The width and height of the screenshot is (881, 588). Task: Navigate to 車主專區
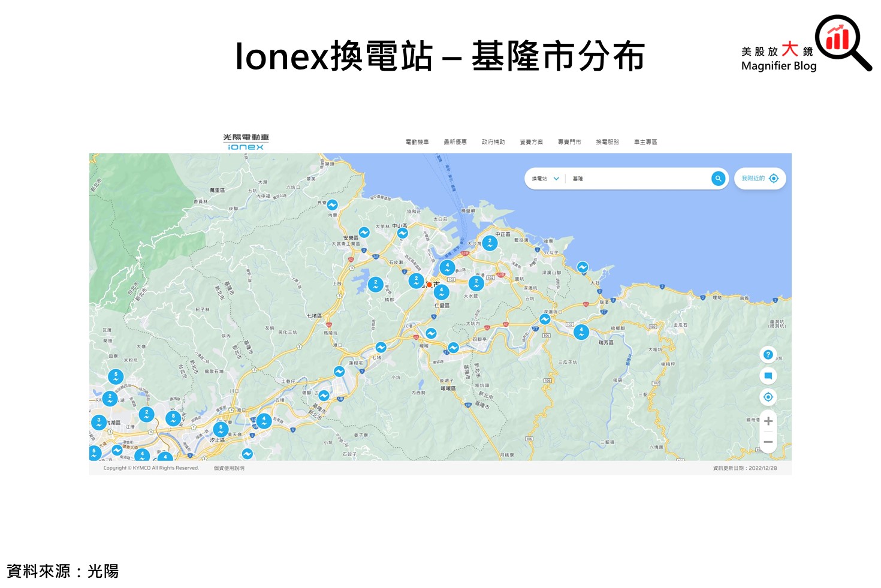point(645,142)
